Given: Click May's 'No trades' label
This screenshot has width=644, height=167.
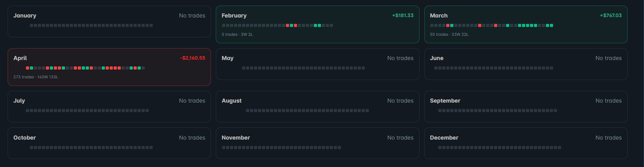Looking at the screenshot, I should click(x=400, y=58).
